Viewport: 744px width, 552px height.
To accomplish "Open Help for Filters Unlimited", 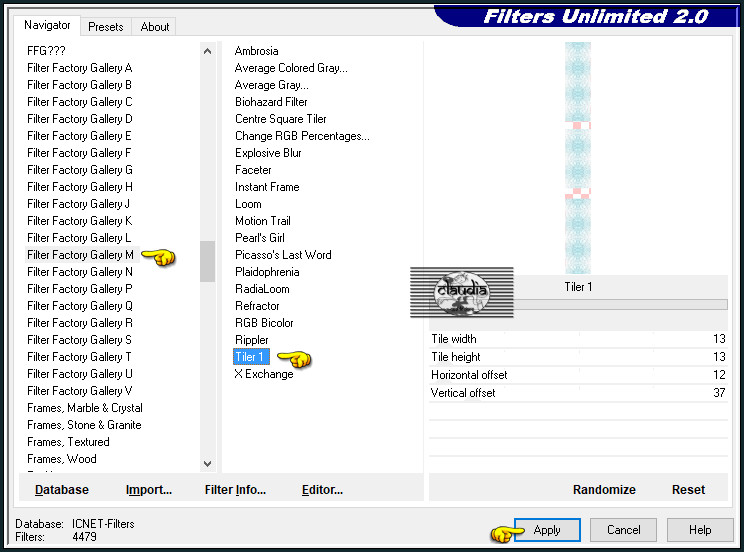I will coord(700,530).
